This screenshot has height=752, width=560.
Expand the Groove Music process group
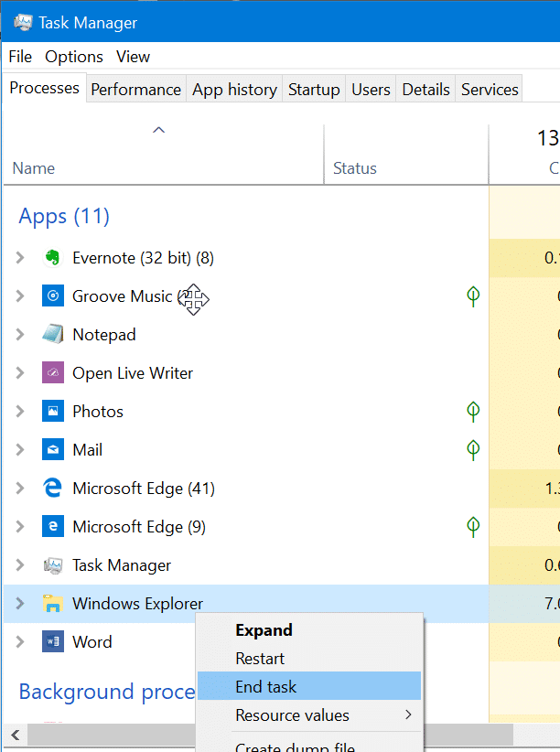click(20, 295)
